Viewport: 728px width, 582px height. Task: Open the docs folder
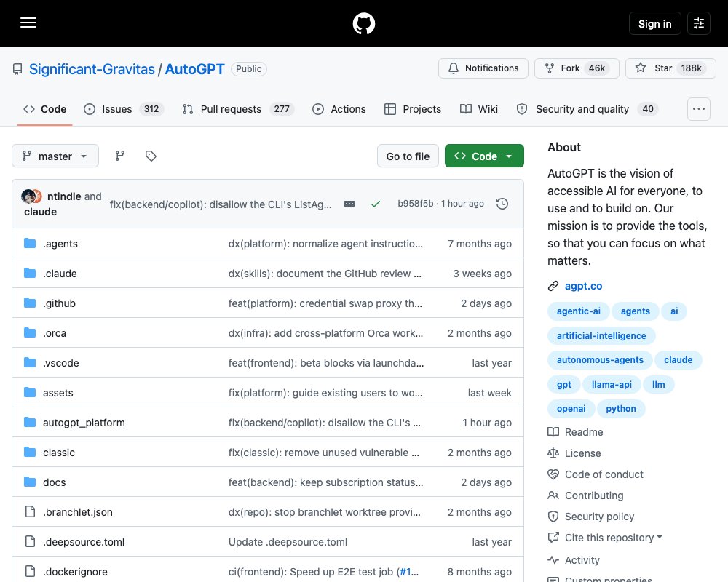pos(55,482)
